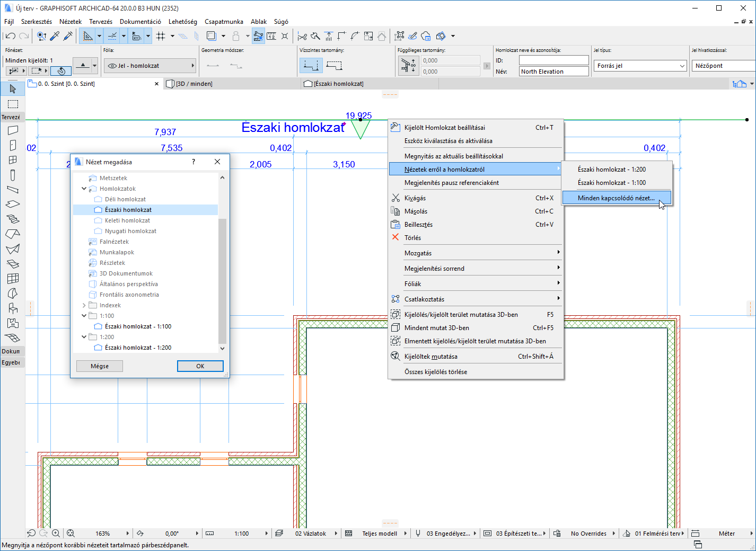
Task: Open the Forrás jel marker type dropdown
Action: (640, 66)
